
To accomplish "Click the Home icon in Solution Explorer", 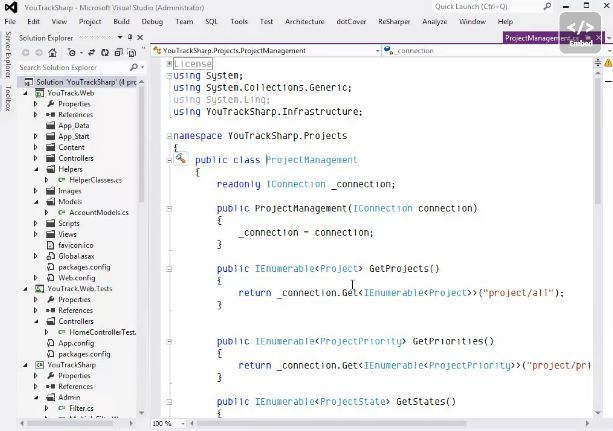I will [52, 52].
